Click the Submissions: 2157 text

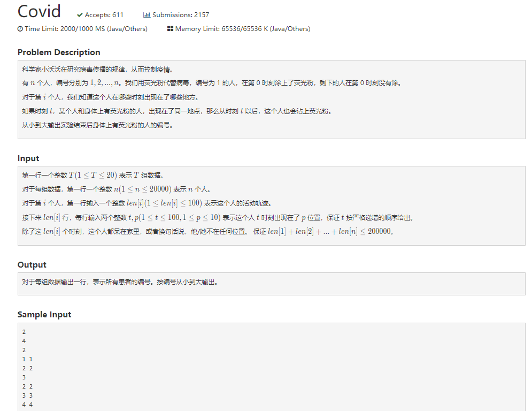pyautogui.click(x=181, y=15)
